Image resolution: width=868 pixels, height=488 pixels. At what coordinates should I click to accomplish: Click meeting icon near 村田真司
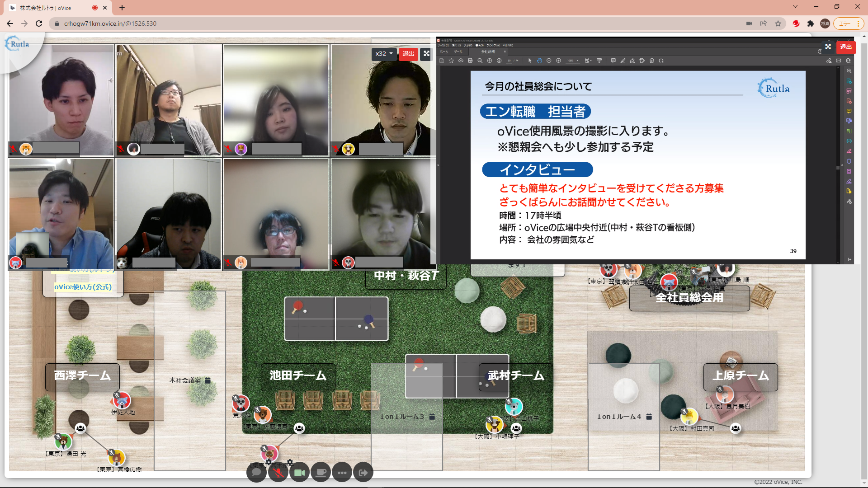point(735,428)
